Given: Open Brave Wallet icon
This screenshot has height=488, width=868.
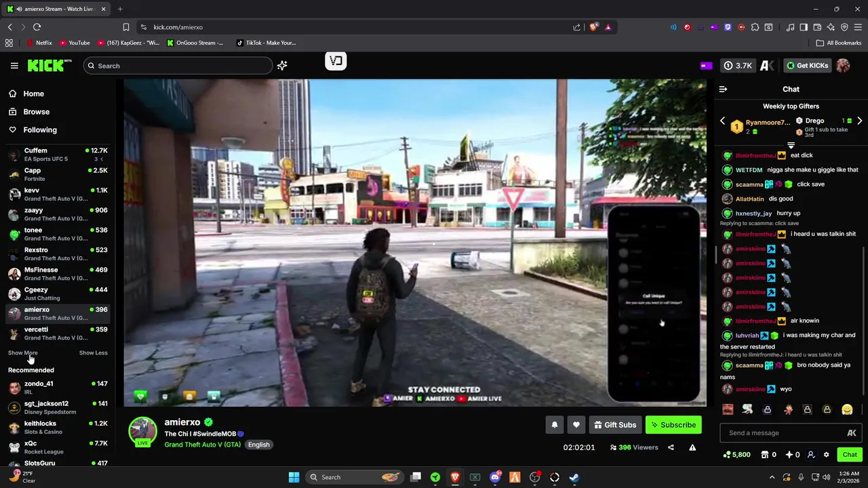Looking at the screenshot, I should [817, 27].
